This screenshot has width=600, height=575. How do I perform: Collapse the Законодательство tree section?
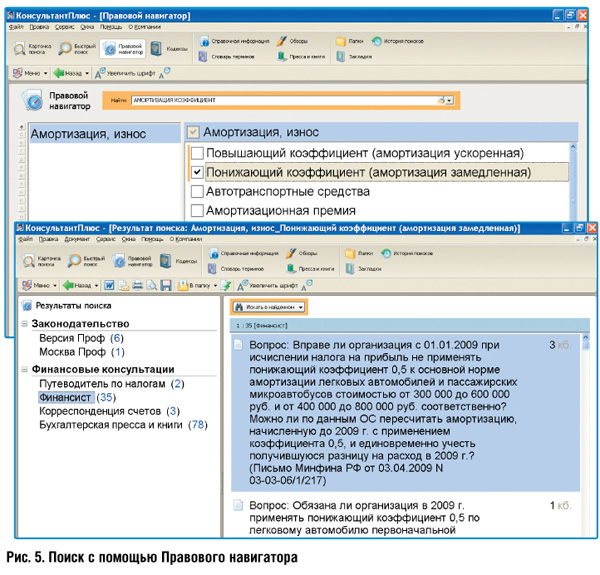(24, 324)
